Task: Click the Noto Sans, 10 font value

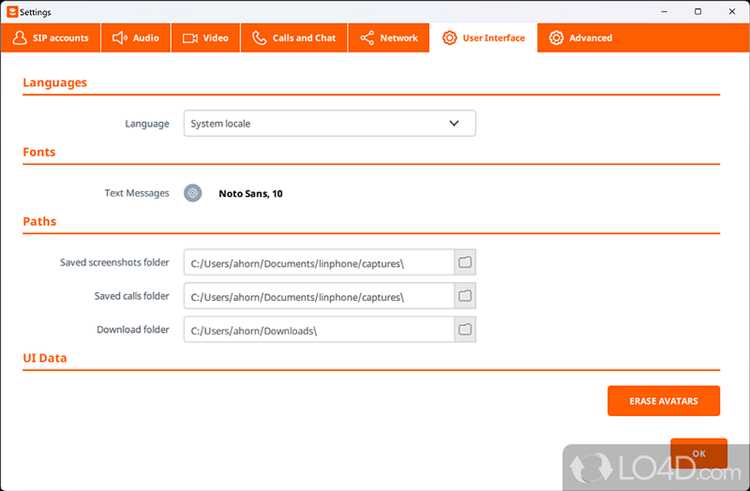Action: [251, 194]
